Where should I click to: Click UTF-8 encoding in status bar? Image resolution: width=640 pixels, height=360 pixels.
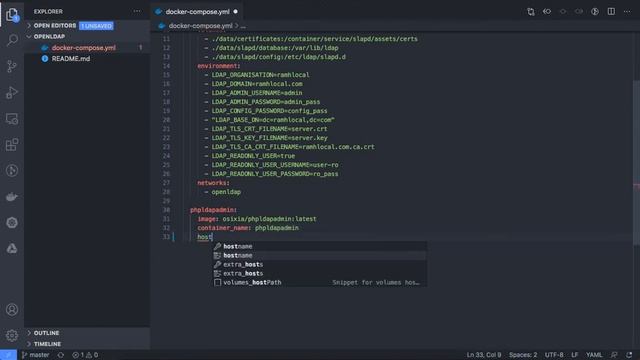click(554, 355)
